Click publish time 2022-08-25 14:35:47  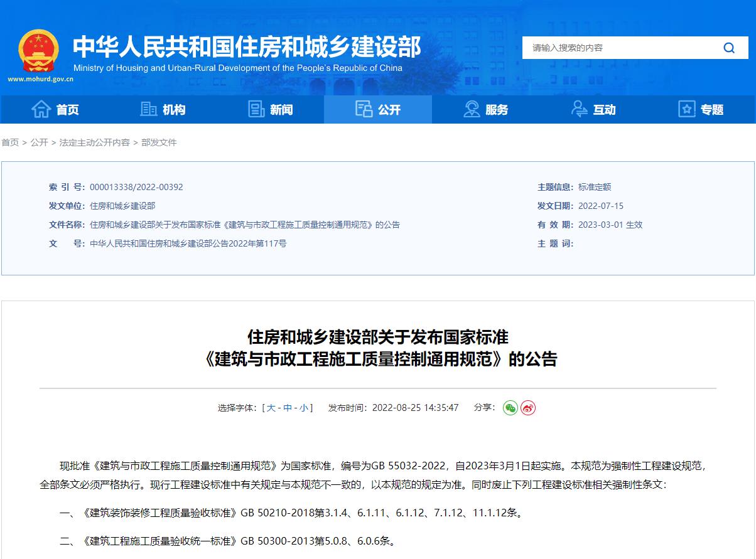tap(416, 408)
